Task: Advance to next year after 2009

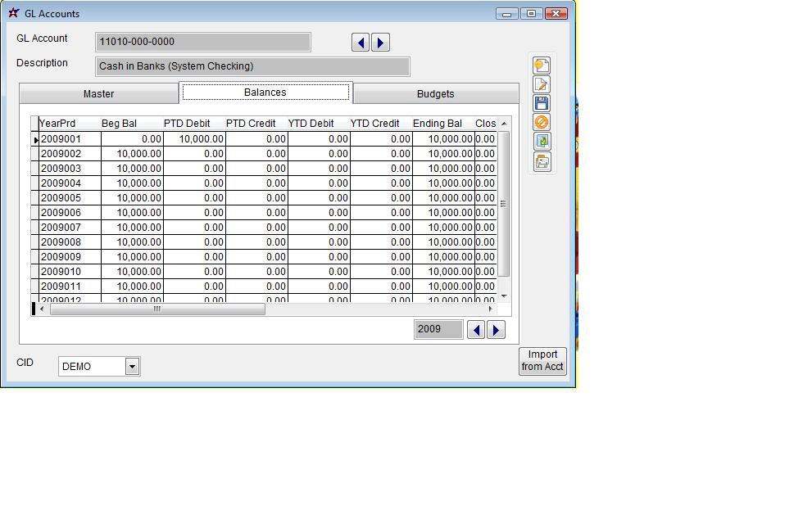Action: pyautogui.click(x=496, y=330)
